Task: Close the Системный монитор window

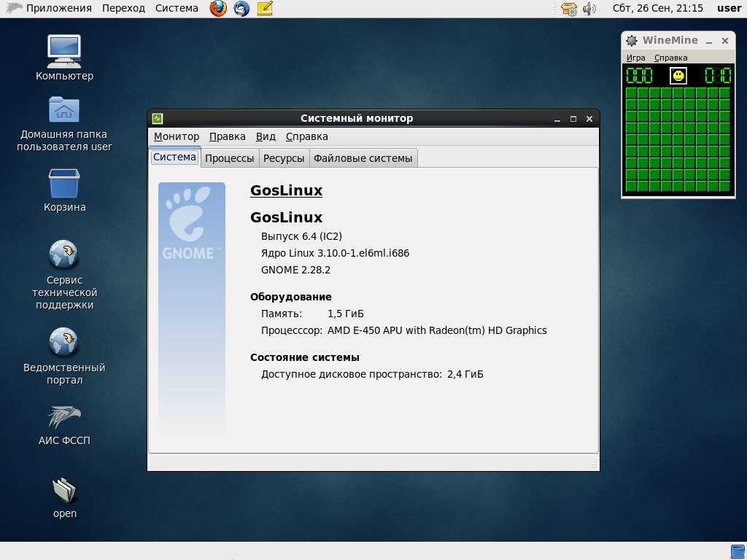Action: [589, 119]
